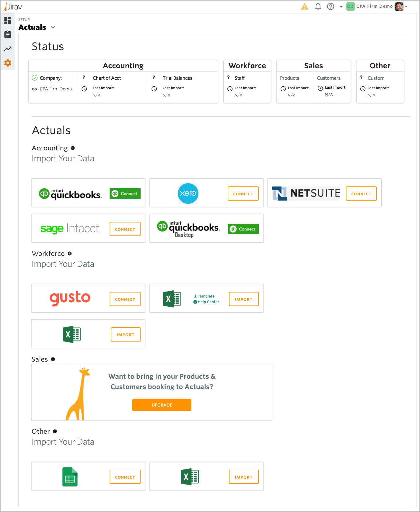Click Custom status under Other
This screenshot has width=420, height=512.
click(376, 78)
